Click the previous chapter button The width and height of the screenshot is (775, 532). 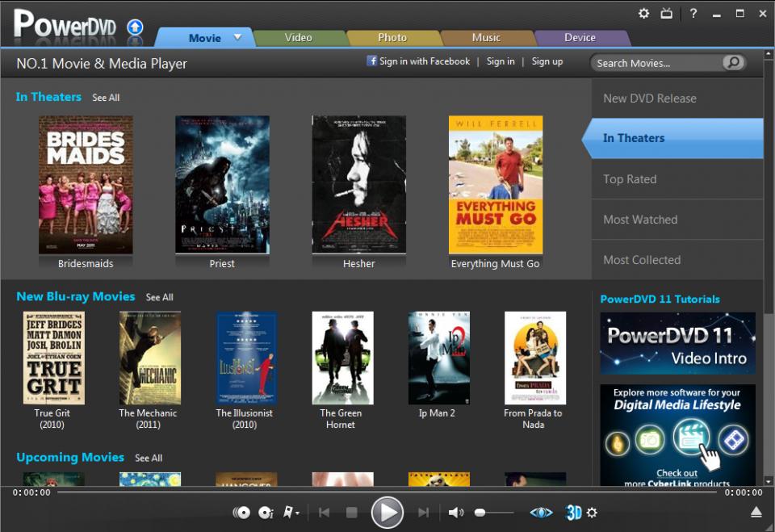(x=325, y=513)
